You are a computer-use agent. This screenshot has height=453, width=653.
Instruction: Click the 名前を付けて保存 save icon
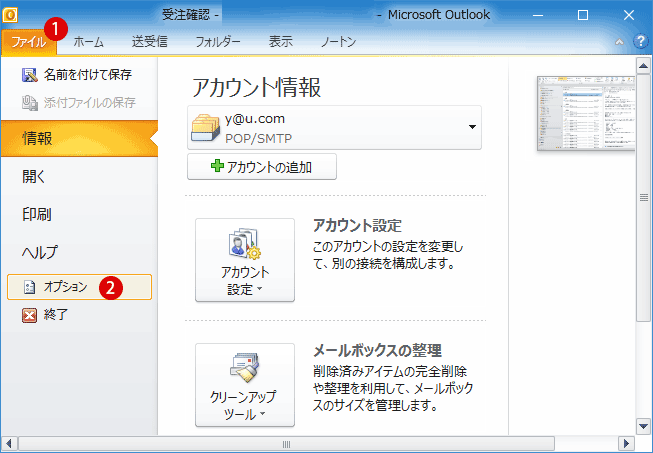coord(30,75)
